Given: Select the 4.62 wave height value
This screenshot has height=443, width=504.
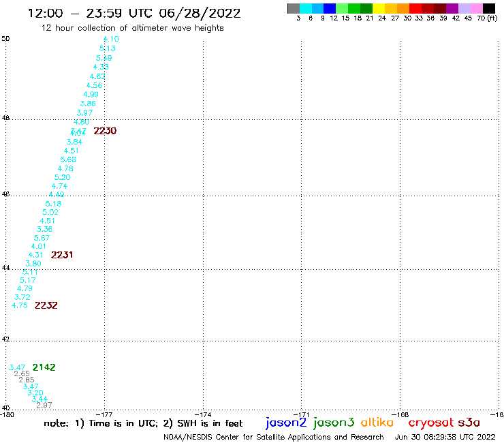Looking at the screenshot, I should tap(97, 76).
